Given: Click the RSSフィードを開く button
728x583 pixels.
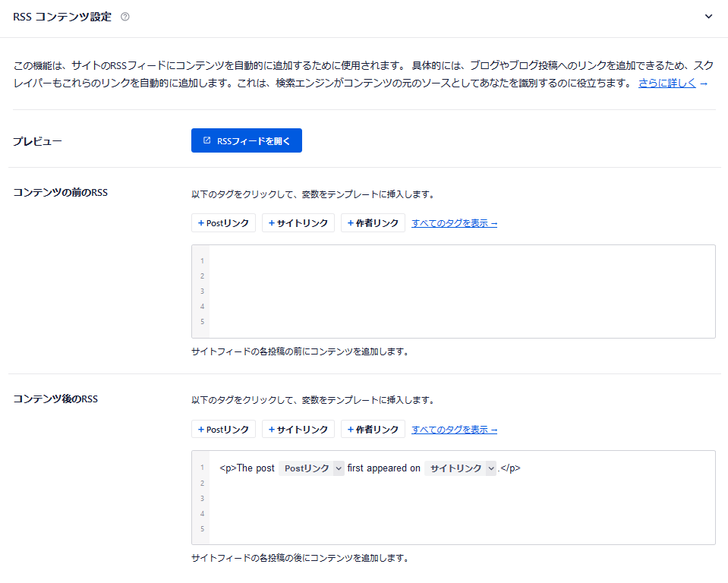Looking at the screenshot, I should 246,140.
